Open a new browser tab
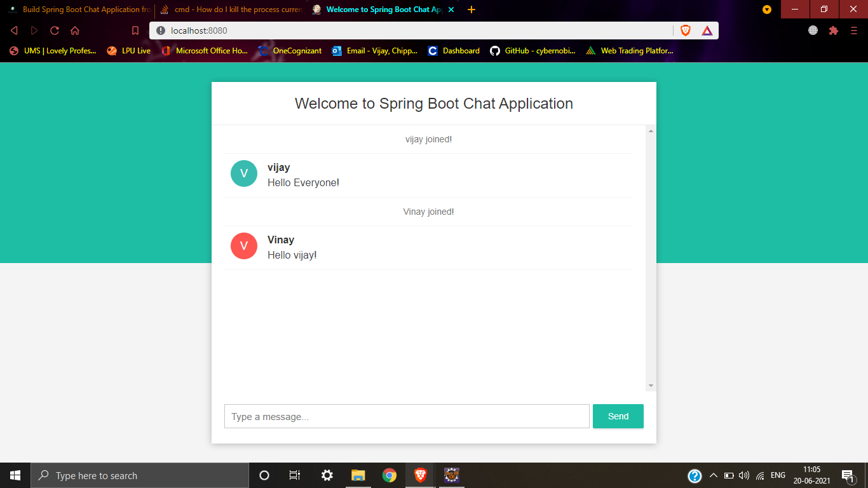Screen dimensions: 868x488 471,10
